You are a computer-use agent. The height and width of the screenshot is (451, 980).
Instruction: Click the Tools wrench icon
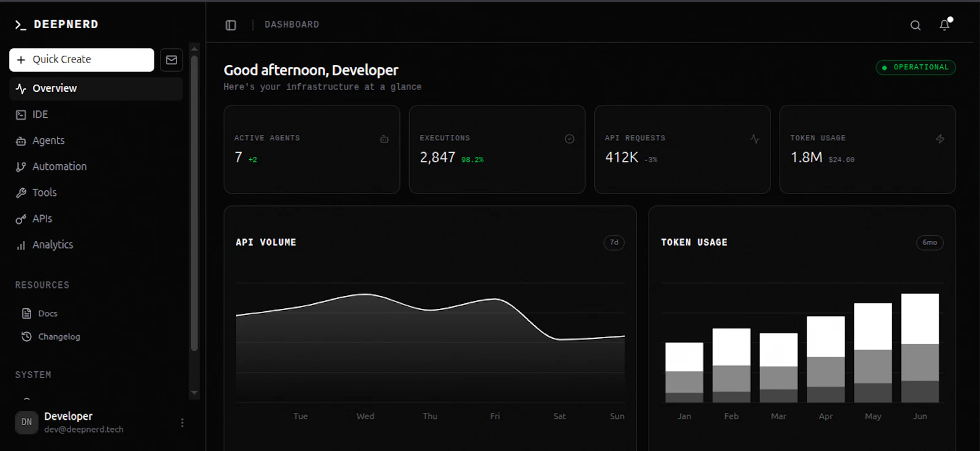coord(21,193)
